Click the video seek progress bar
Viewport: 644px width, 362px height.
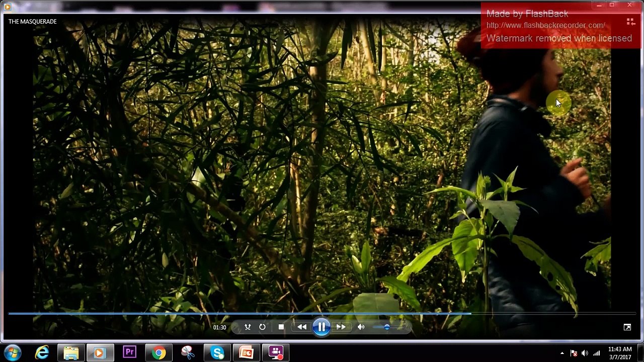pos(322,314)
